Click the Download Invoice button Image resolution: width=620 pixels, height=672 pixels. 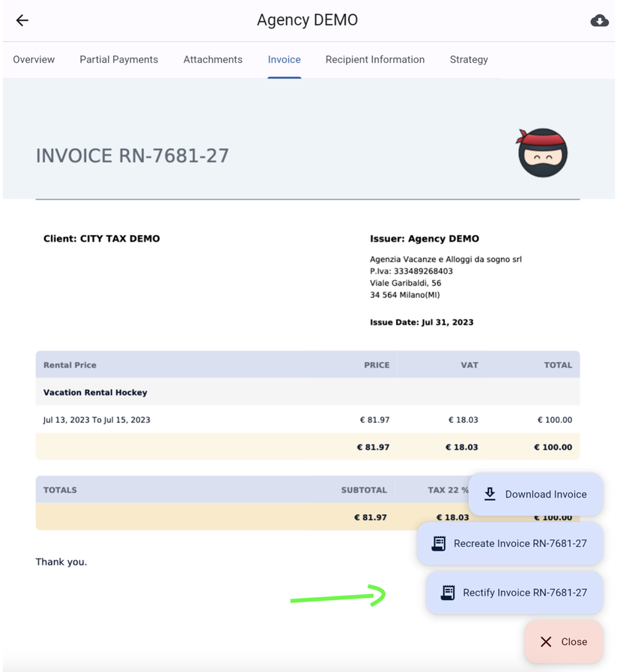click(535, 494)
